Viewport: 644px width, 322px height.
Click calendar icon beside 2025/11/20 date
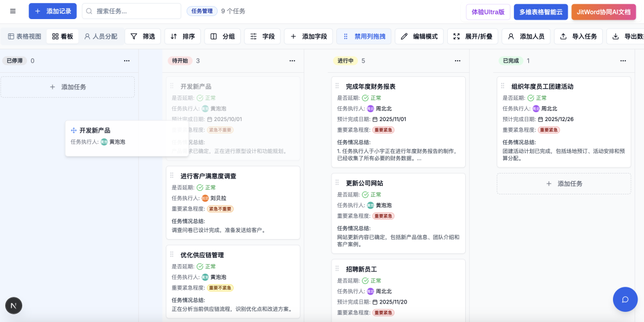click(x=375, y=302)
